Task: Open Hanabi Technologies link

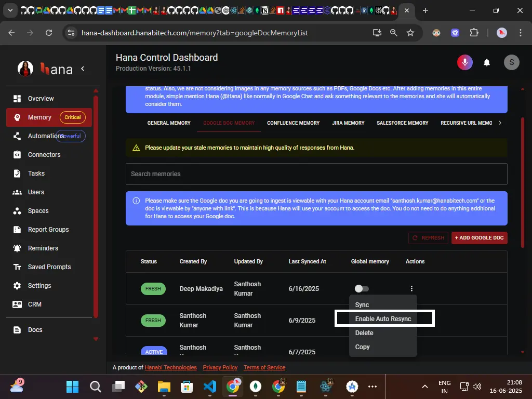Action: click(170, 367)
